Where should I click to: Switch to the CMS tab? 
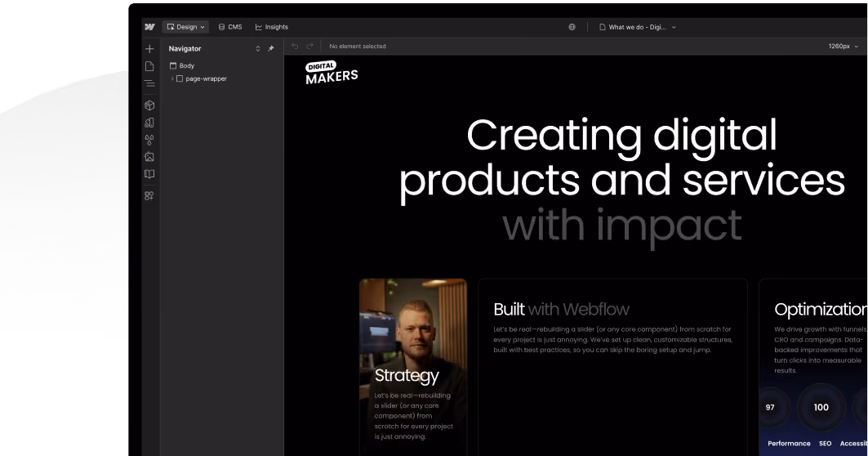[230, 27]
